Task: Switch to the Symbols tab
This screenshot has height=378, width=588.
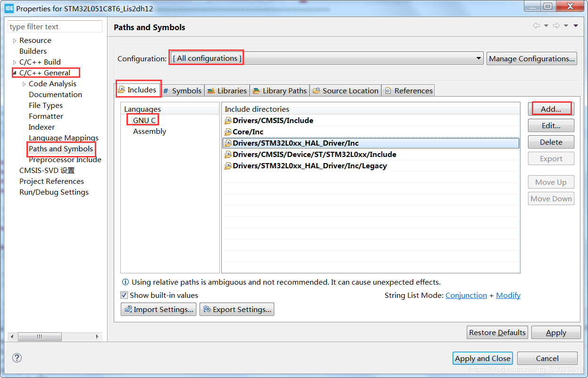Action: (182, 90)
